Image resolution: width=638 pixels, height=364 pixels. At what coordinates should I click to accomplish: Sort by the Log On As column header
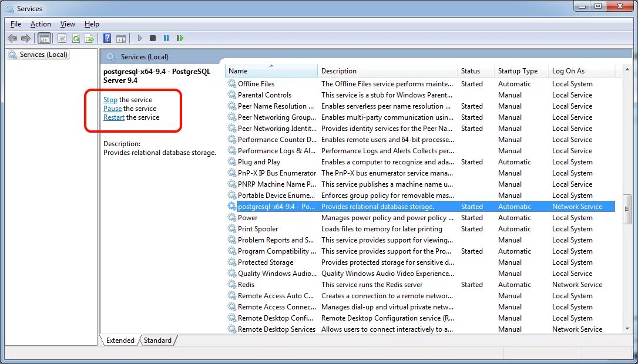[x=582, y=71]
